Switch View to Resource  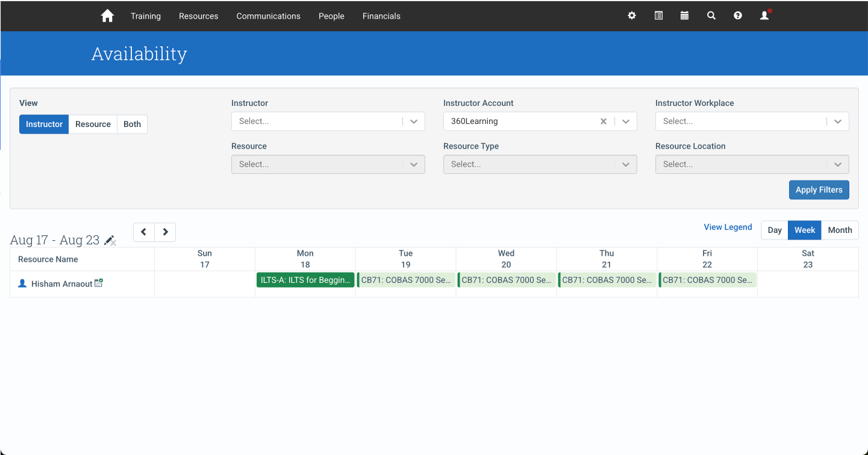(x=93, y=124)
